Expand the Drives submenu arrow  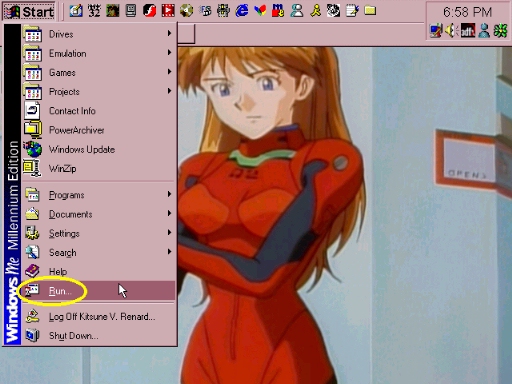(169, 33)
